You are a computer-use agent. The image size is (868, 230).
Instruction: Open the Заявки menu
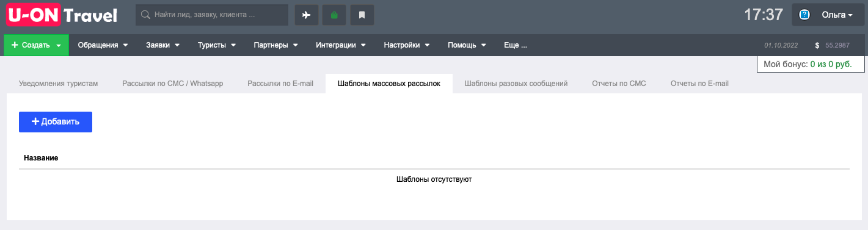tap(162, 45)
